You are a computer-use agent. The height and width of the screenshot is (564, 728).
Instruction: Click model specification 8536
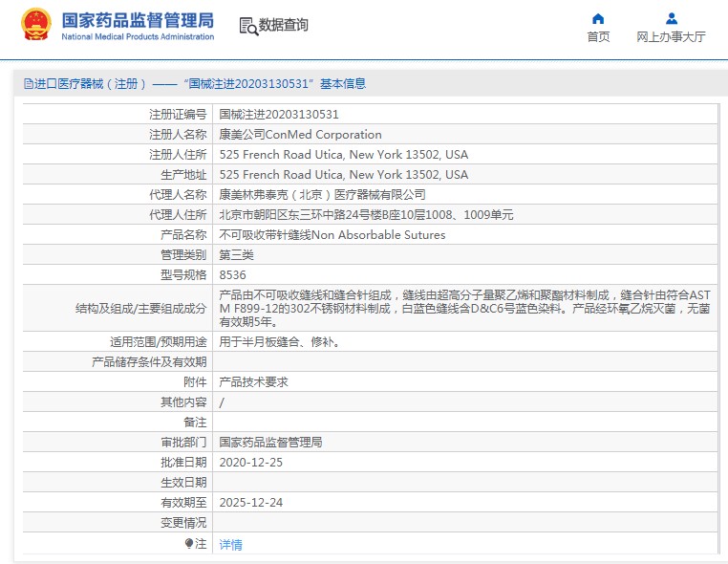(x=232, y=274)
